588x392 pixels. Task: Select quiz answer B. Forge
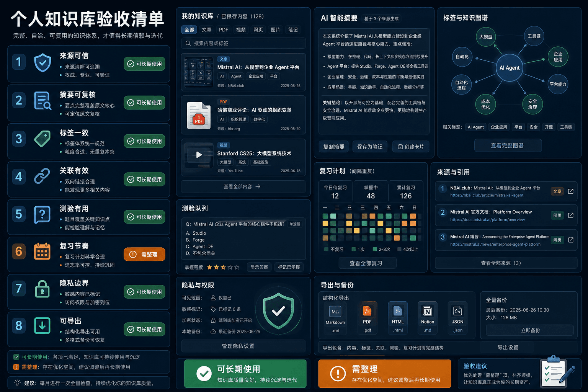[x=195, y=240]
